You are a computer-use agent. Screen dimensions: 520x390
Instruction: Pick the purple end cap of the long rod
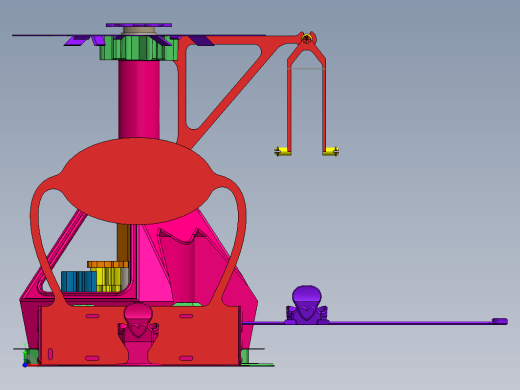tap(500, 321)
